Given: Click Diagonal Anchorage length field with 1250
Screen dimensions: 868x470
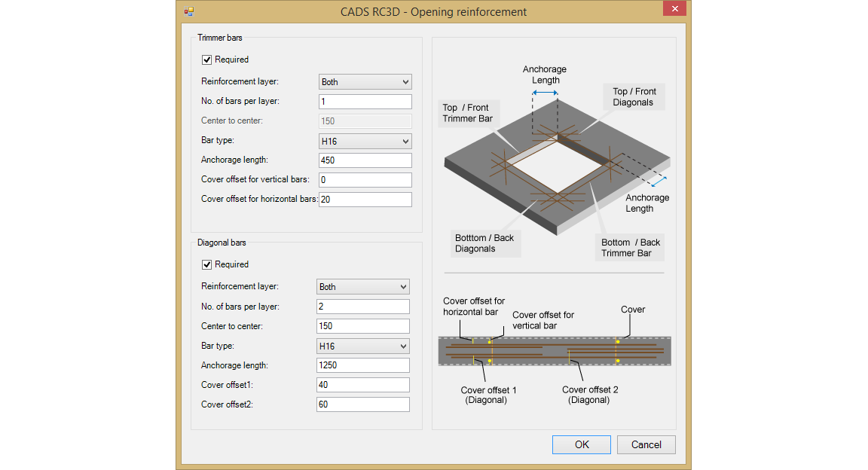Looking at the screenshot, I should pyautogui.click(x=363, y=365).
